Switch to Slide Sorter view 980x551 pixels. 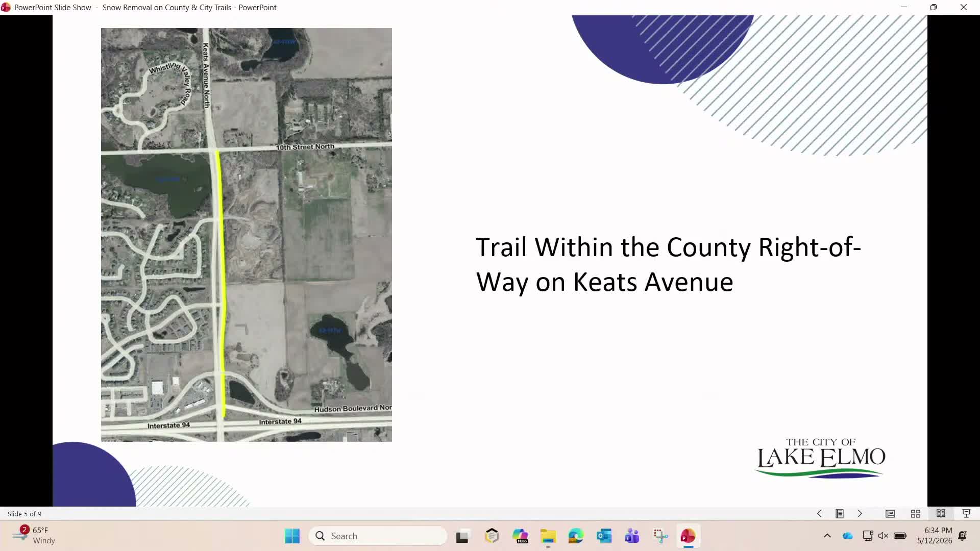pyautogui.click(x=916, y=514)
